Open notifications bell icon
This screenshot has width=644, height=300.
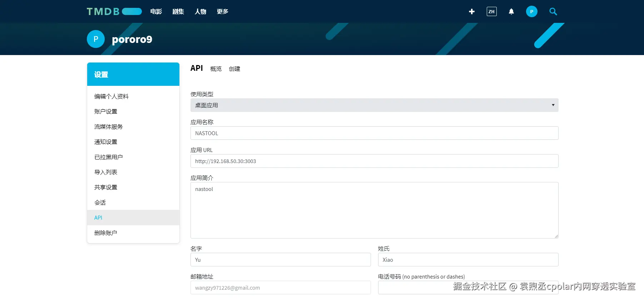click(x=511, y=11)
